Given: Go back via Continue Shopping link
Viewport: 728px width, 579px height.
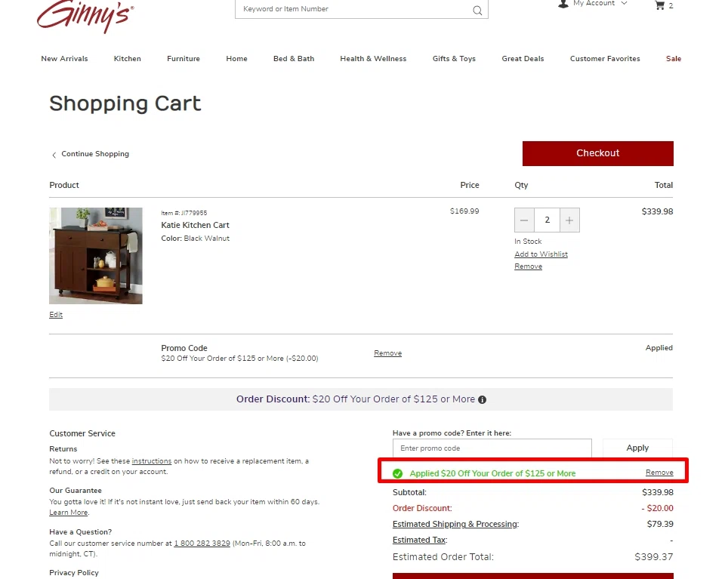Looking at the screenshot, I should click(91, 154).
